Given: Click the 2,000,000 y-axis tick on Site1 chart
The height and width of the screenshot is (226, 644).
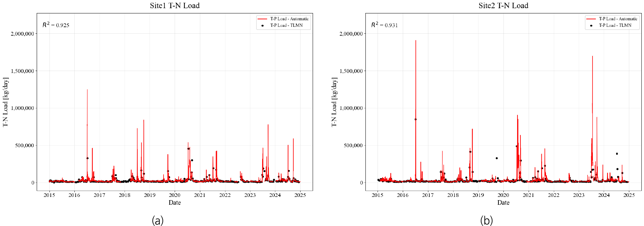Looking at the screenshot, I should [x=22, y=34].
